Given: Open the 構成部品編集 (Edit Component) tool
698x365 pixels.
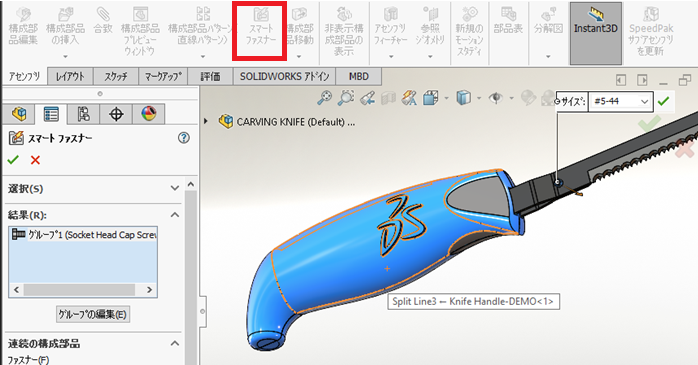Looking at the screenshot, I should click(23, 26).
